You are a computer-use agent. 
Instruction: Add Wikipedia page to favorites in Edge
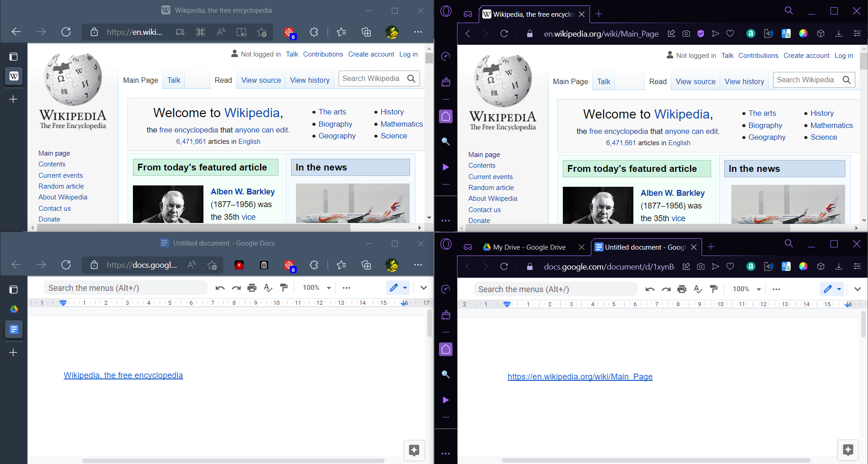click(x=262, y=32)
